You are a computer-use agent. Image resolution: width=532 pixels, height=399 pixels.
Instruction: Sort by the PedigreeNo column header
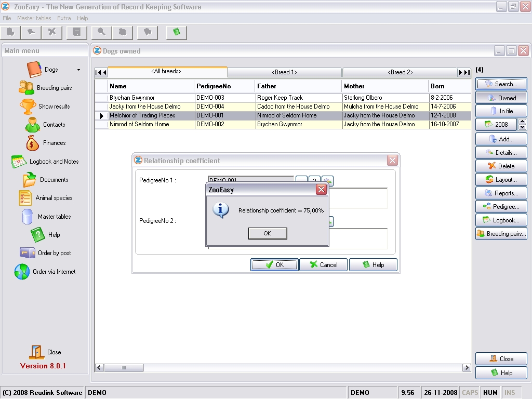(x=224, y=86)
